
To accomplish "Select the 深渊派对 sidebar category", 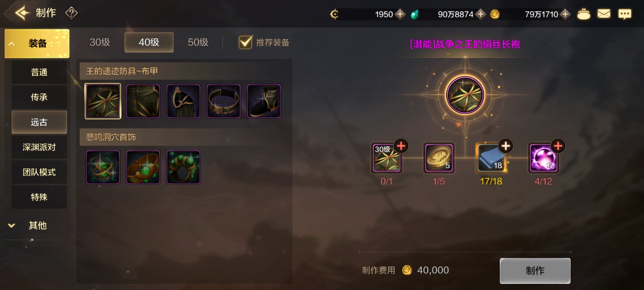I will 39,147.
